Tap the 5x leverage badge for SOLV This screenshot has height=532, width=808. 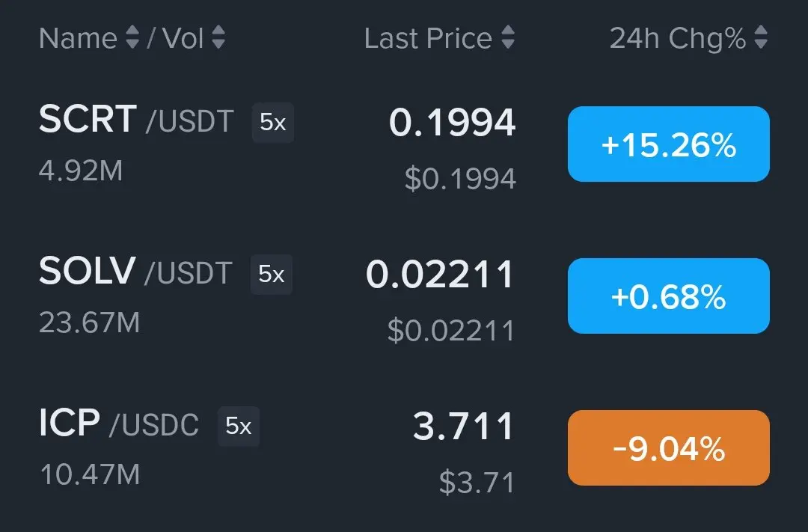[x=272, y=275]
